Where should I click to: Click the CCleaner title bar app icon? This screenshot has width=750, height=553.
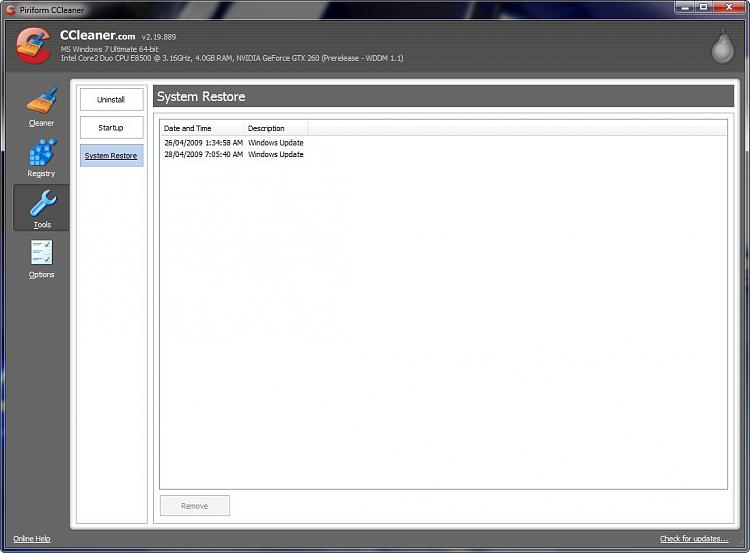click(11, 10)
